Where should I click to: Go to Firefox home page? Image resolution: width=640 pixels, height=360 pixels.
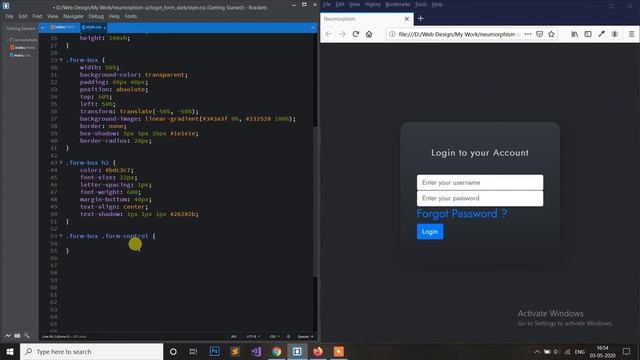pos(369,34)
